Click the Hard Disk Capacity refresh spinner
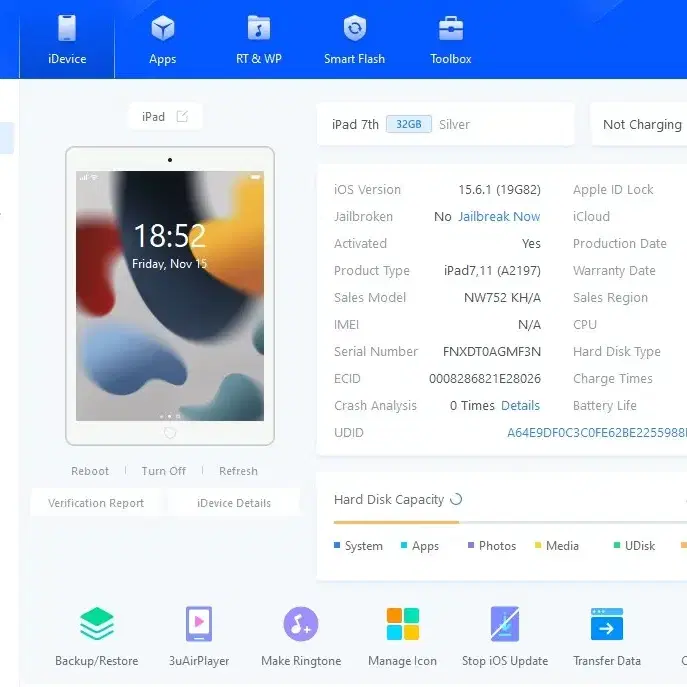This screenshot has width=687, height=687. 456,499
